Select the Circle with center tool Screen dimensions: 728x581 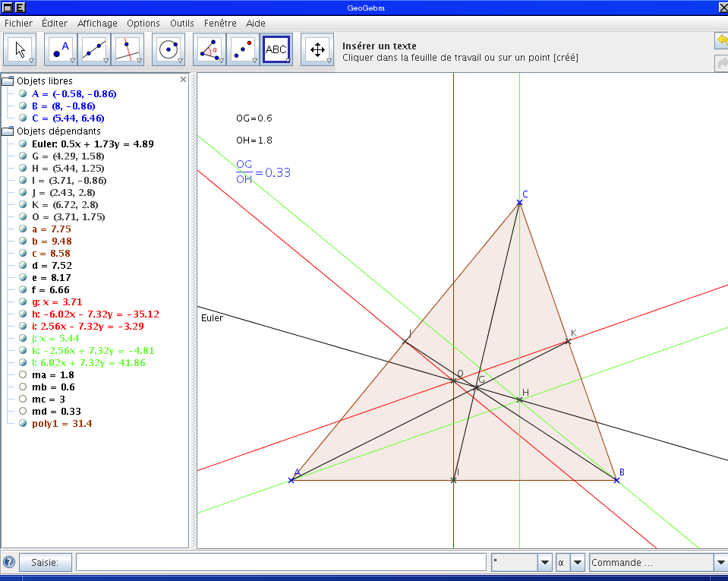coord(167,49)
